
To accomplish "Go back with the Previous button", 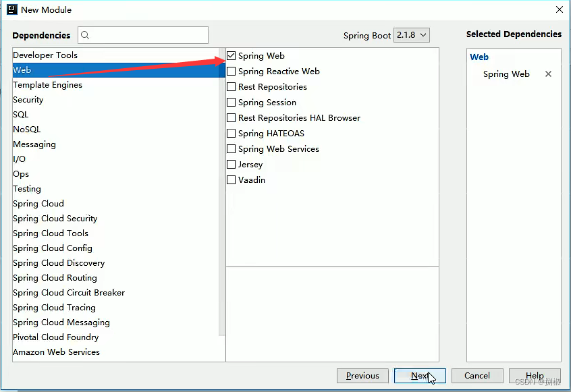I will point(362,376).
